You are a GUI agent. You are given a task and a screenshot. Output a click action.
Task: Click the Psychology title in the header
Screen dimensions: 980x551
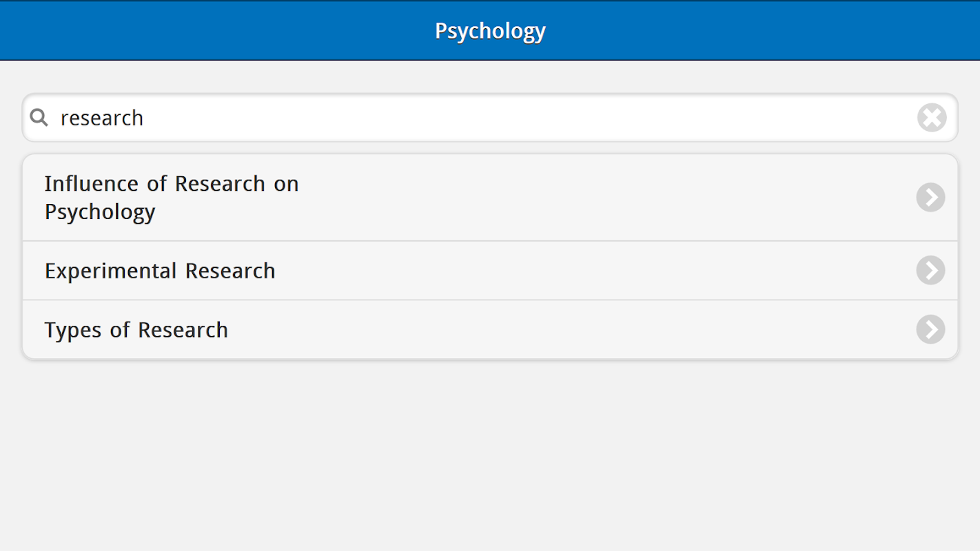tap(490, 31)
